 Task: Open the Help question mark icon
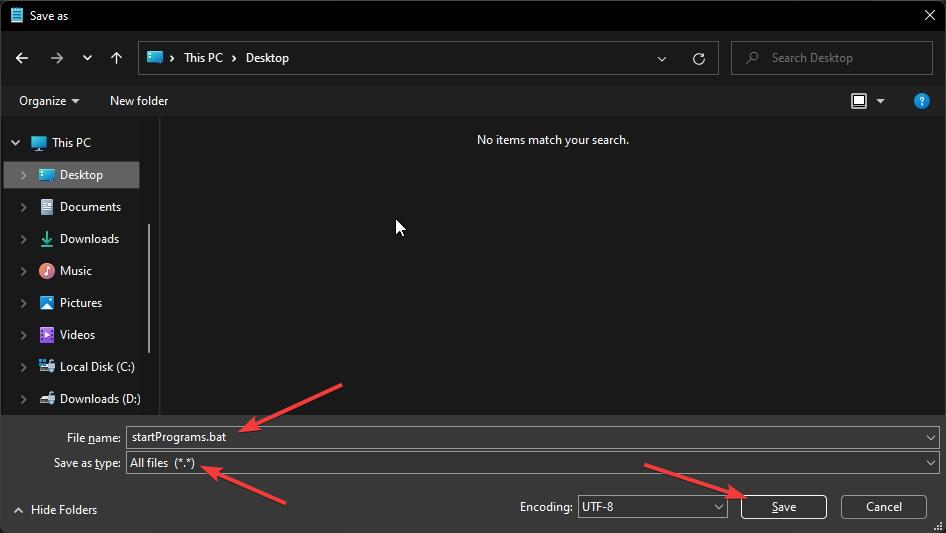pos(922,101)
